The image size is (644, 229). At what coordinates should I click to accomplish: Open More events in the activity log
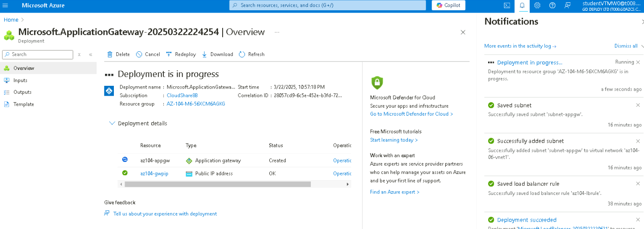coord(520,46)
